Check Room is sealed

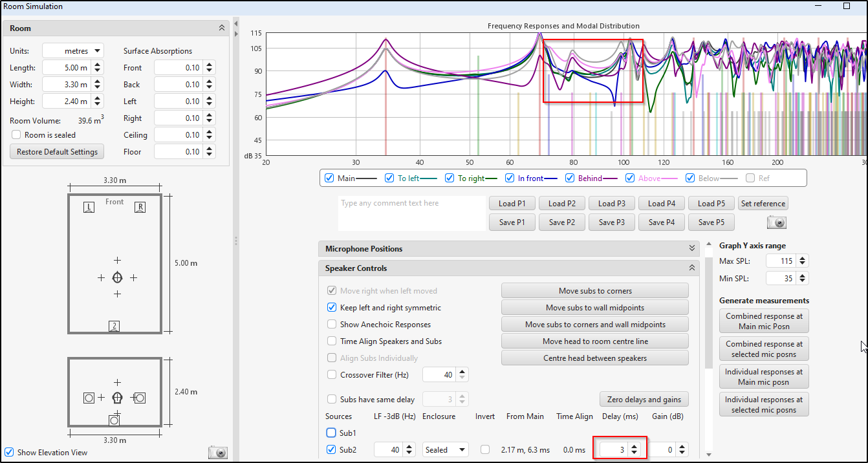(16, 135)
